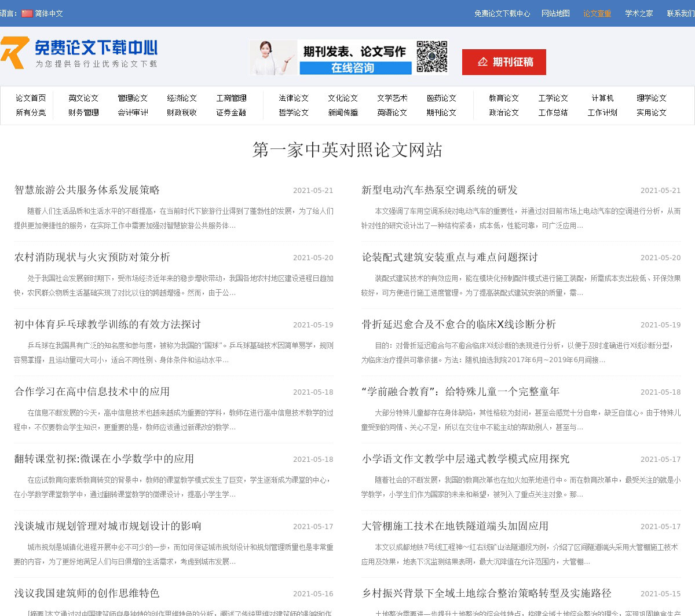Click the QR code in banner
Image resolution: width=695 pixels, height=616 pixels.
coord(432,57)
